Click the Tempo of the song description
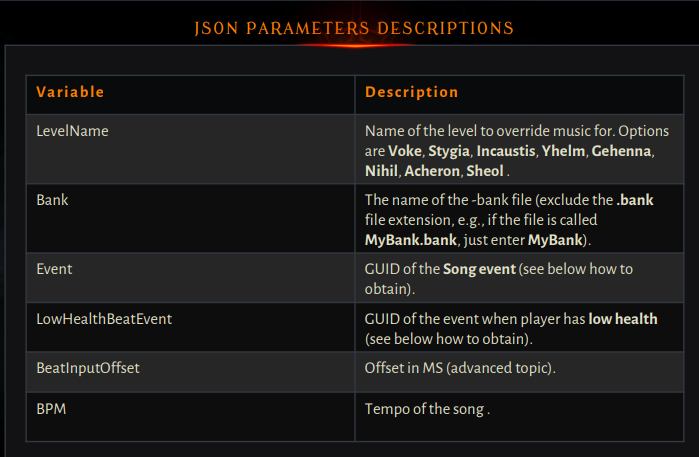The width and height of the screenshot is (699, 457). (427, 409)
